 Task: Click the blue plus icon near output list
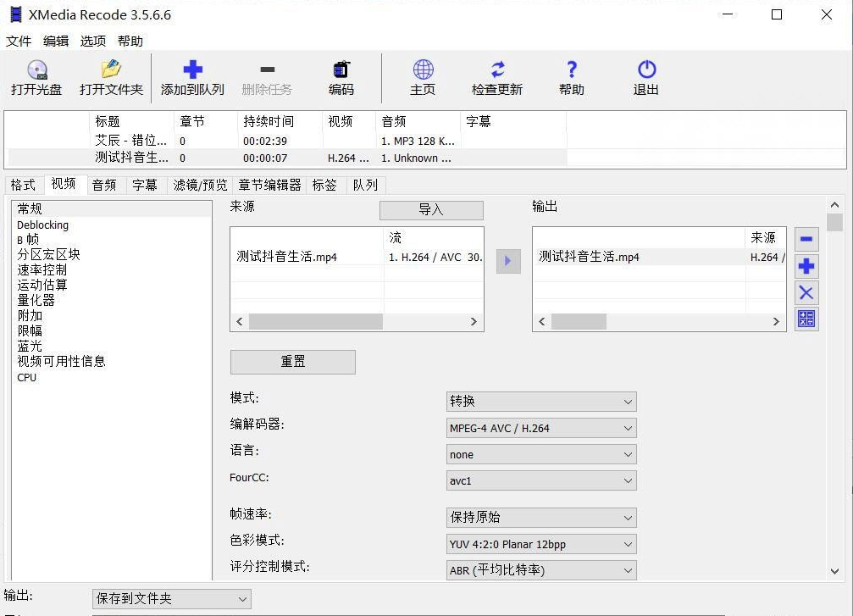point(806,266)
